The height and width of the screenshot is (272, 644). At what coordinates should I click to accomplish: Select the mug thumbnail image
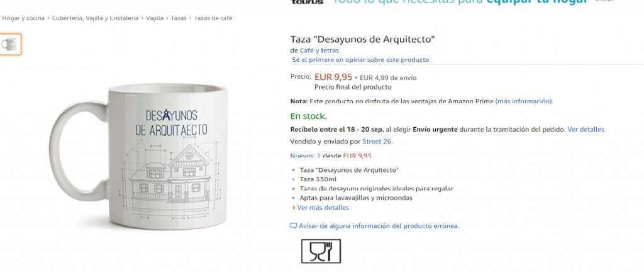(x=9, y=44)
